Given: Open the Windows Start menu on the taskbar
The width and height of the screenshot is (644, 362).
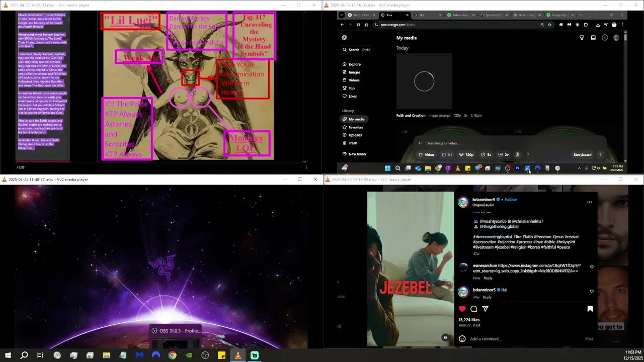Looking at the screenshot, I should [8, 355].
